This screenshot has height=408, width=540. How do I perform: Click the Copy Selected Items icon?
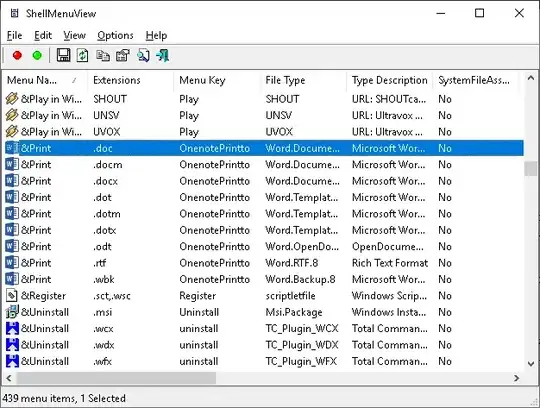[x=103, y=55]
